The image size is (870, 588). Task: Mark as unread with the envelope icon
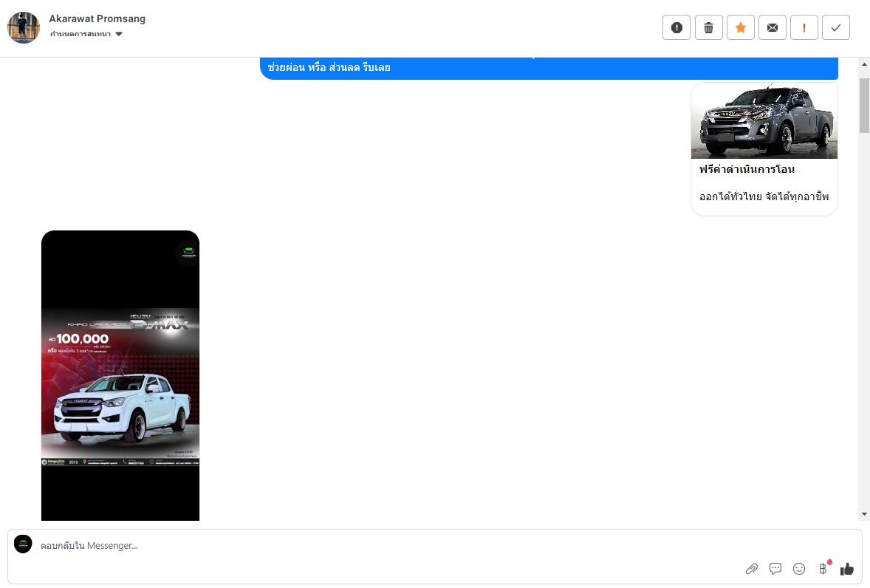(x=773, y=28)
